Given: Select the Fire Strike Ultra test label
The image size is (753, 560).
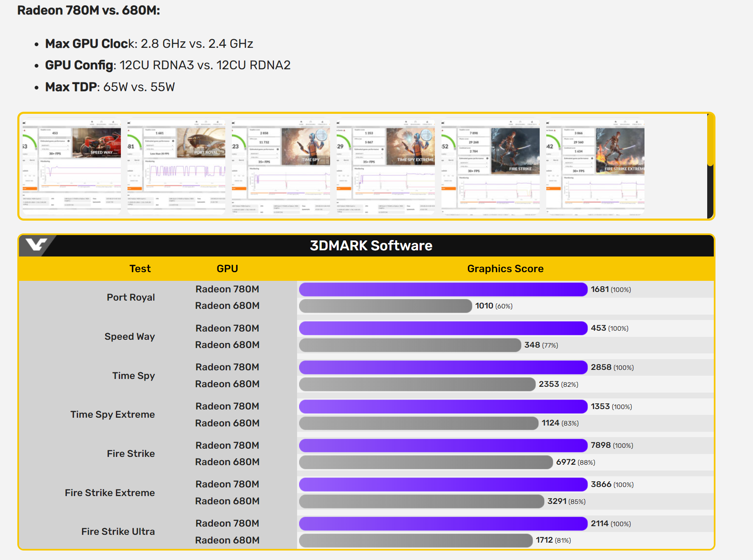Looking at the screenshot, I should 118,532.
